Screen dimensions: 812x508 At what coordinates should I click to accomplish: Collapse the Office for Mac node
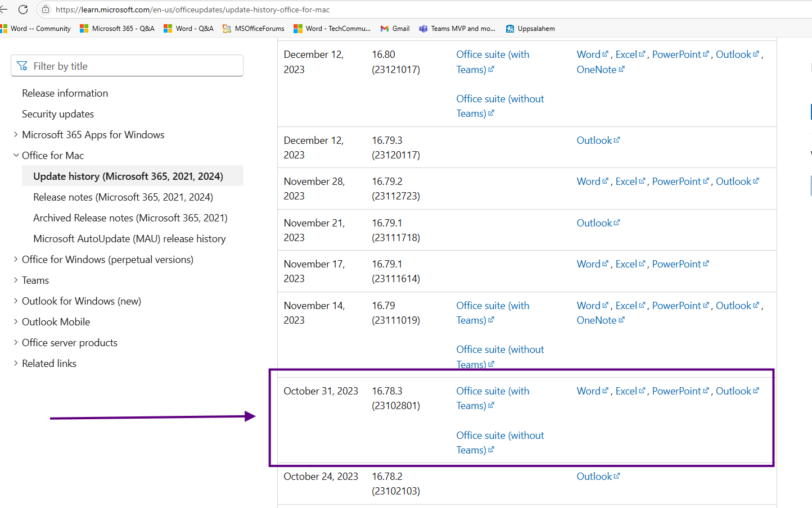click(16, 156)
